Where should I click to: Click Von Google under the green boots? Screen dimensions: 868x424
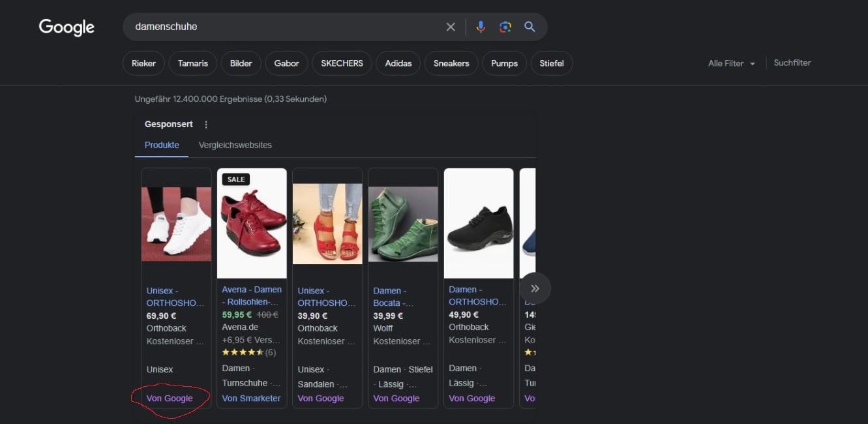397,398
